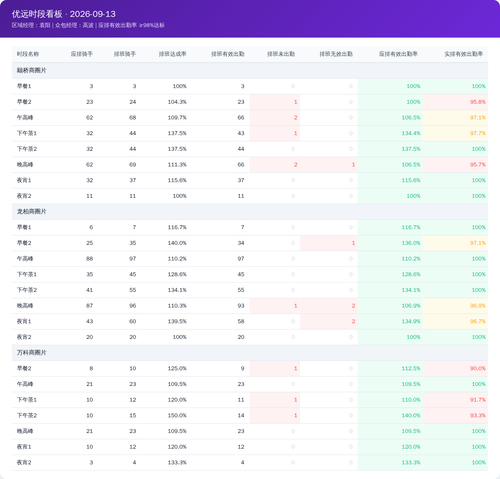Image resolution: width=500 pixels, height=479 pixels.
Task: Click the 应排骑手 value 41
Action: point(90,290)
